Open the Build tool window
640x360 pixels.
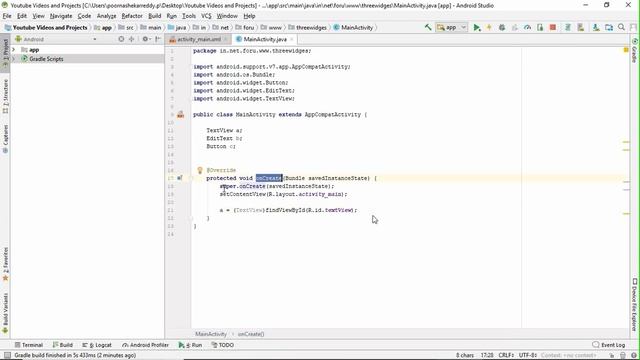pos(62,345)
